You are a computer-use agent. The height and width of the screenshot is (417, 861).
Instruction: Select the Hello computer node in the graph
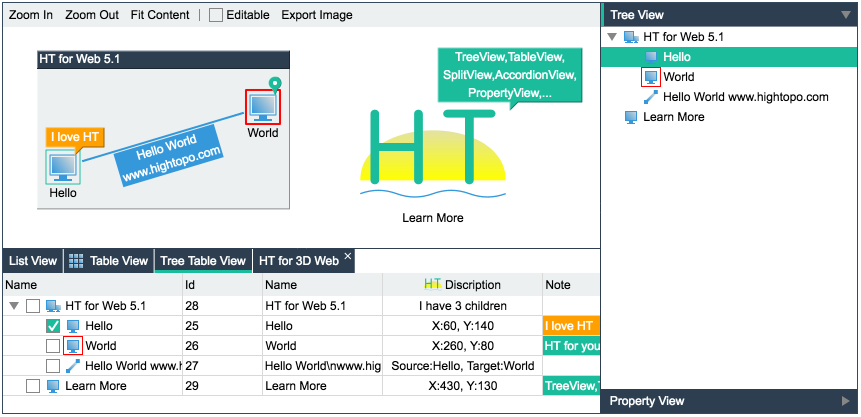click(63, 167)
